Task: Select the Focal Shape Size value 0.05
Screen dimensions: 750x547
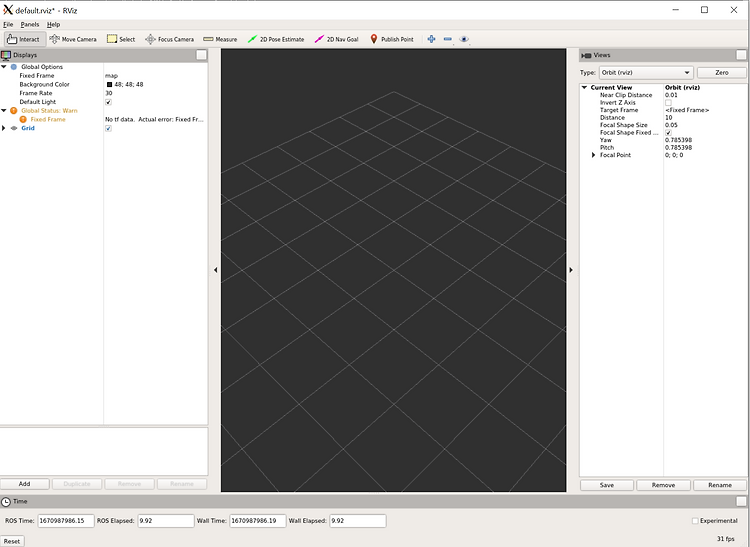Action: 671,125
